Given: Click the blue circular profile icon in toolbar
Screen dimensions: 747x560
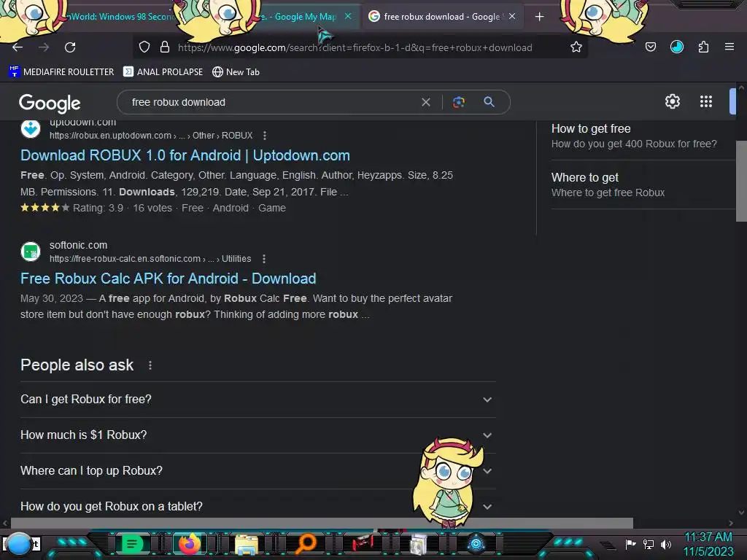Looking at the screenshot, I should pos(677,47).
